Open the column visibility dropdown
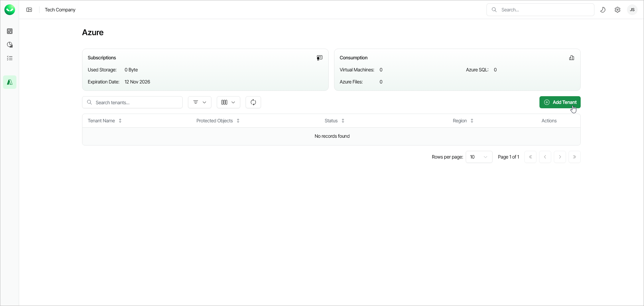Viewport: 644px width, 306px height. point(228,102)
